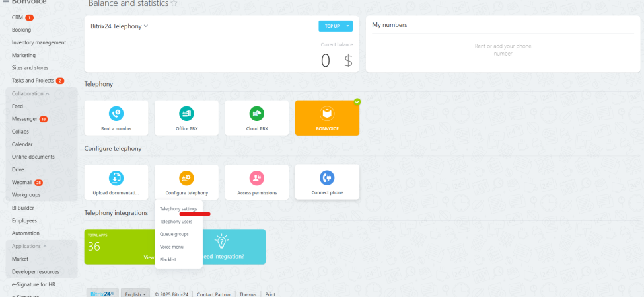This screenshot has width=644, height=297.
Task: Open Marketing in the sidebar
Action: click(x=24, y=55)
